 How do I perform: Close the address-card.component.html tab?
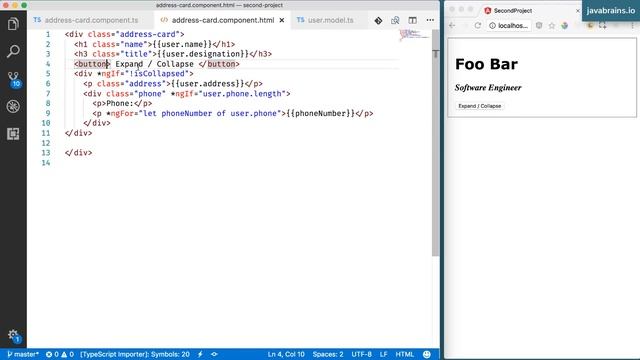[282, 20]
